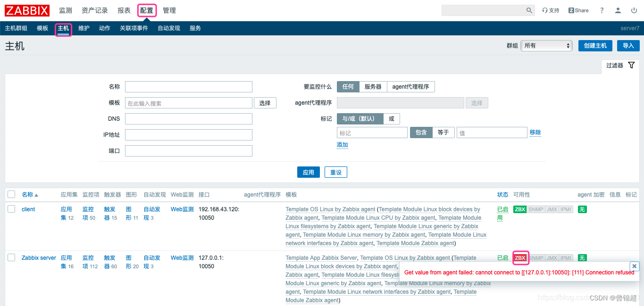The image size is (644, 306).
Task: Focus the 名称 filter field
Action: 189,87
